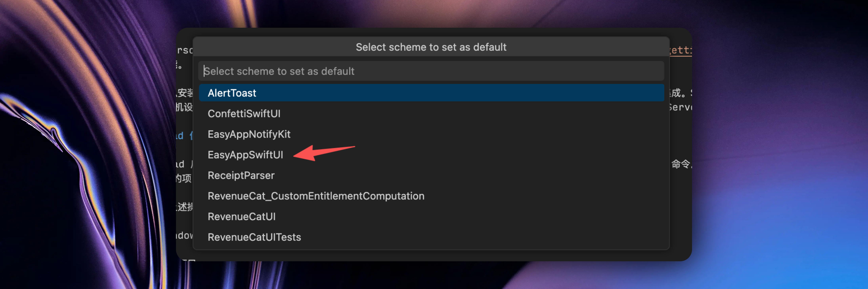Click the quick pick title header
This screenshot has width=868, height=289.
click(431, 47)
